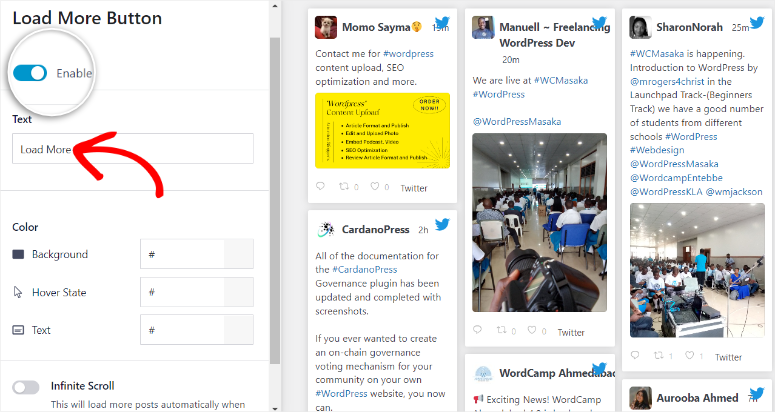Image resolution: width=775 pixels, height=412 pixels.
Task: Open the Hover State color swatch picker
Action: (x=239, y=292)
